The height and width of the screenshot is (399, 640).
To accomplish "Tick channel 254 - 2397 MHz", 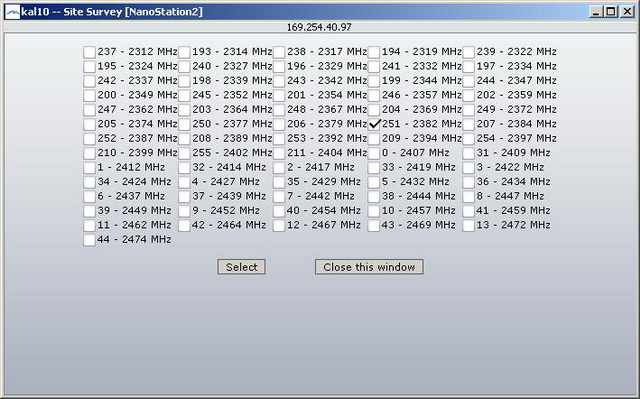I will 469,139.
